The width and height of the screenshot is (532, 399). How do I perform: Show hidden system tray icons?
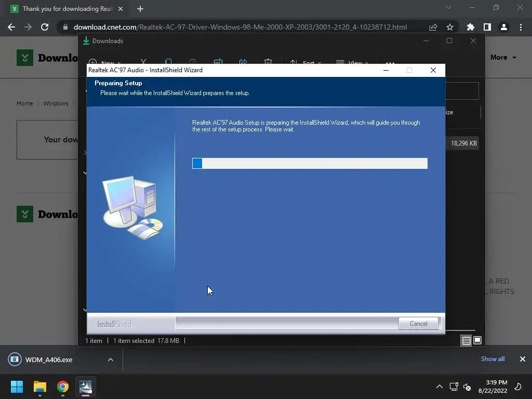click(x=440, y=387)
